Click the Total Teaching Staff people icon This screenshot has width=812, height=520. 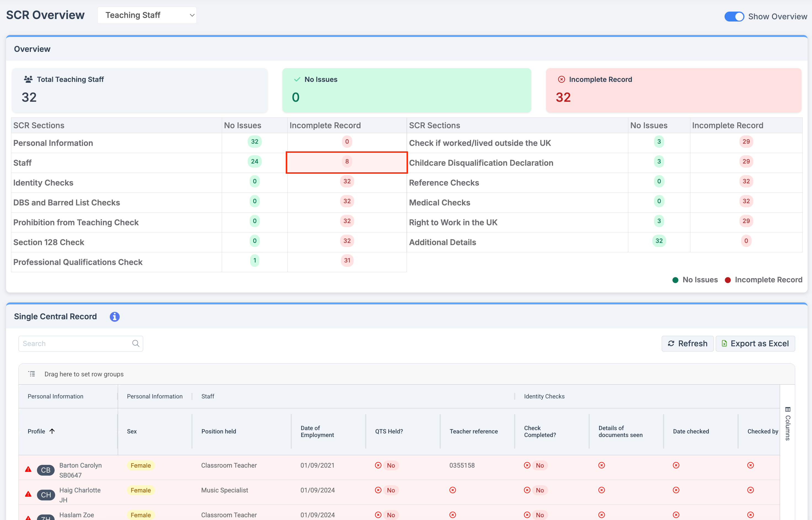pyautogui.click(x=28, y=79)
